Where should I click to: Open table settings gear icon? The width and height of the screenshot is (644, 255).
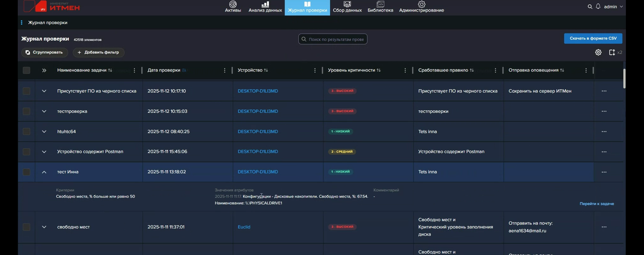coord(598,52)
